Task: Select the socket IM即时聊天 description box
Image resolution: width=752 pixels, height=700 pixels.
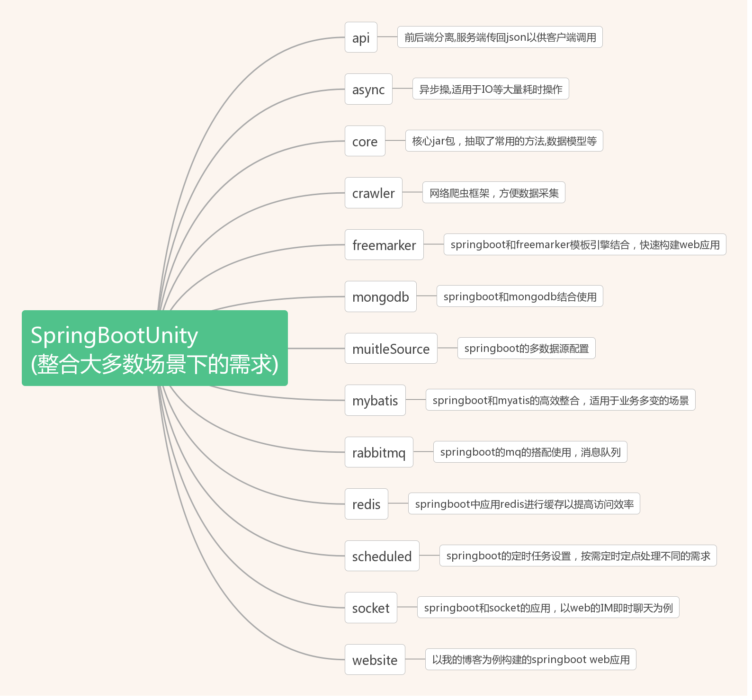Action: pyautogui.click(x=548, y=608)
